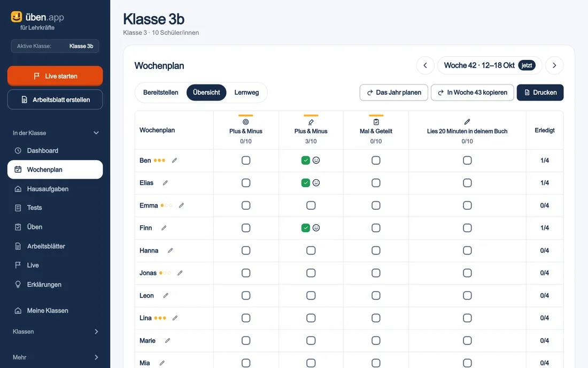Click the pencil icon above Lies 20 Minuten

[467, 121]
